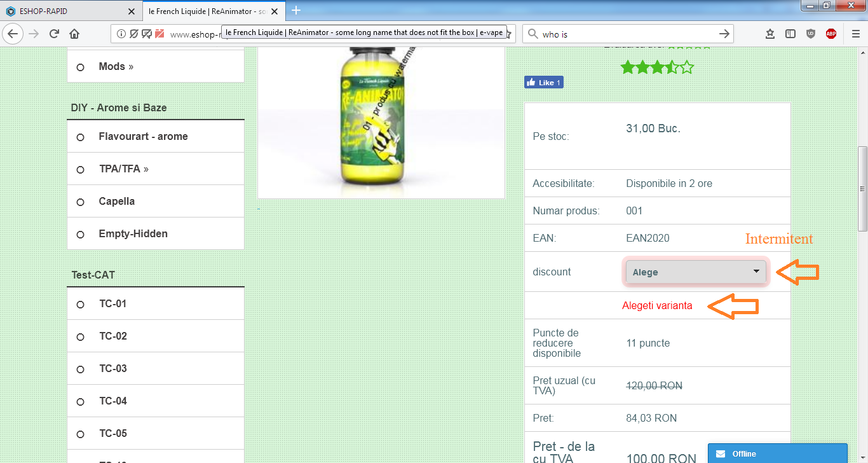Rate the product with the first star
Image resolution: width=868 pixels, height=463 pixels.
[x=628, y=67]
